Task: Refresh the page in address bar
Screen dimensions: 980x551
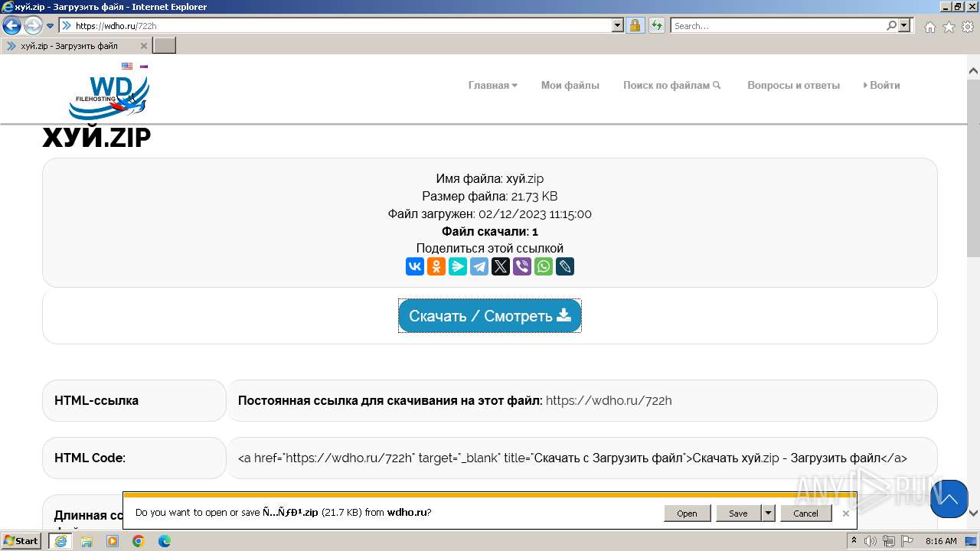Action: pyautogui.click(x=656, y=25)
